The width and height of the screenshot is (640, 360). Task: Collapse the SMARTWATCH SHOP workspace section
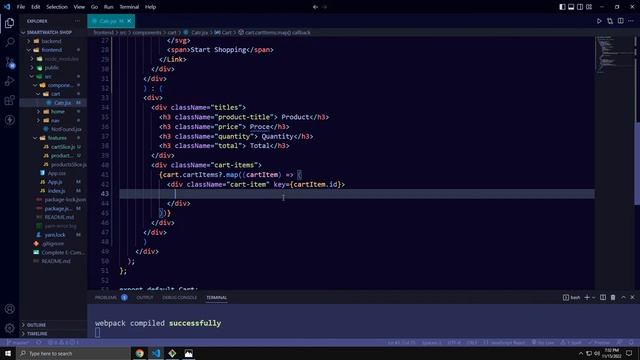(53, 32)
